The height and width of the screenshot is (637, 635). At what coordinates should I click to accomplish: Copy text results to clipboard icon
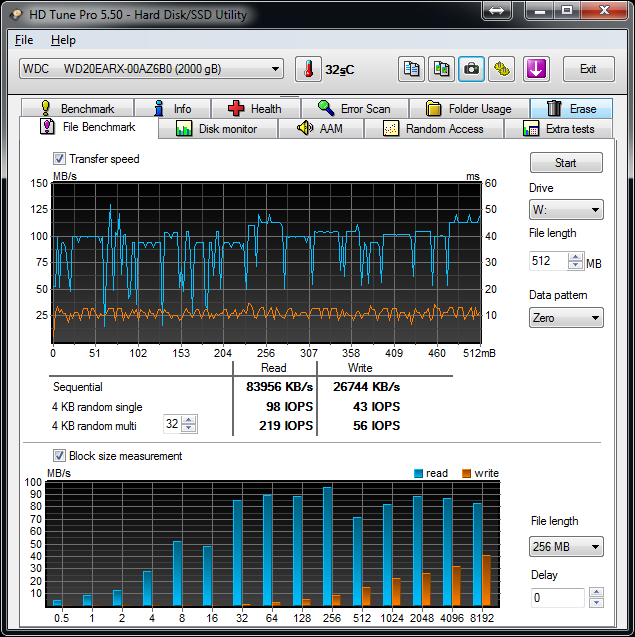(x=411, y=69)
